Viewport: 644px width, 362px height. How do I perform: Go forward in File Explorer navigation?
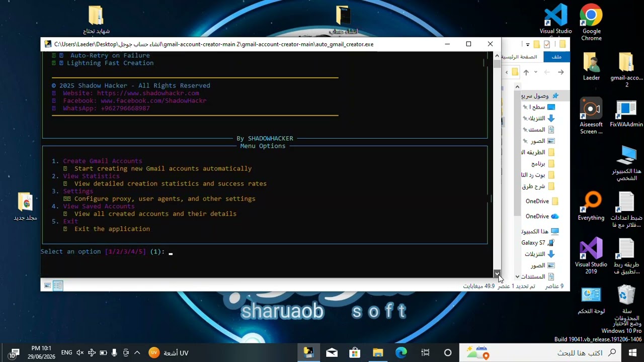(x=547, y=72)
